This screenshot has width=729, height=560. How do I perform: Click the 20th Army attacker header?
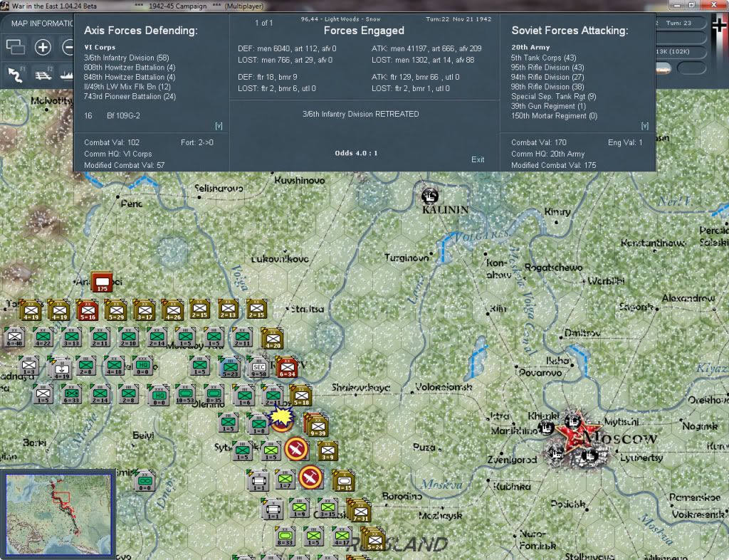click(530, 47)
